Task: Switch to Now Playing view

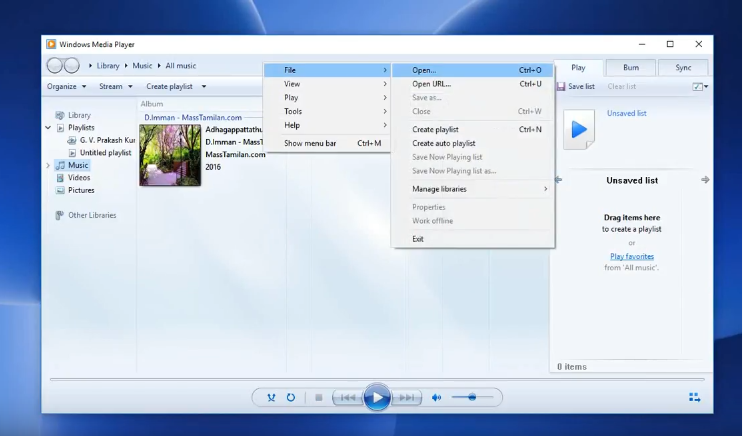Action: click(x=694, y=397)
